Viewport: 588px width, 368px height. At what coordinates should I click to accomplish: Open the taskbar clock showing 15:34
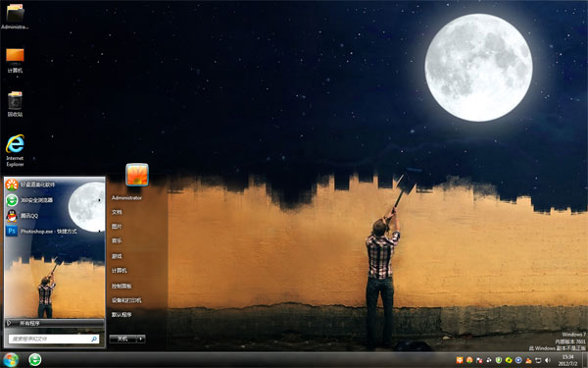(567, 360)
